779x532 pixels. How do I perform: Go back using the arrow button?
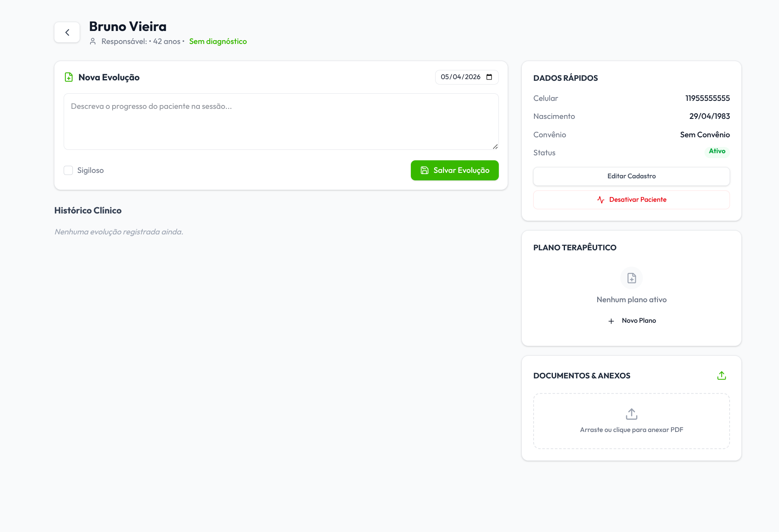[67, 32]
